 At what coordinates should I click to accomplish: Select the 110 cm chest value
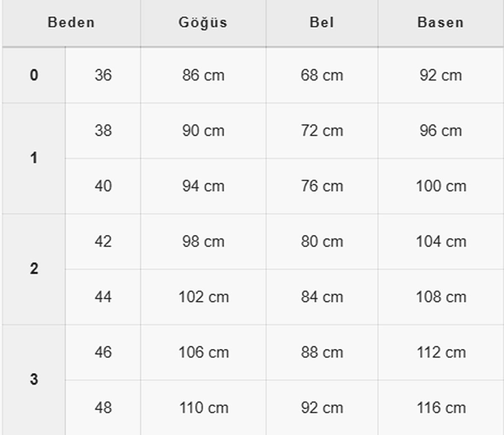pyautogui.click(x=203, y=407)
